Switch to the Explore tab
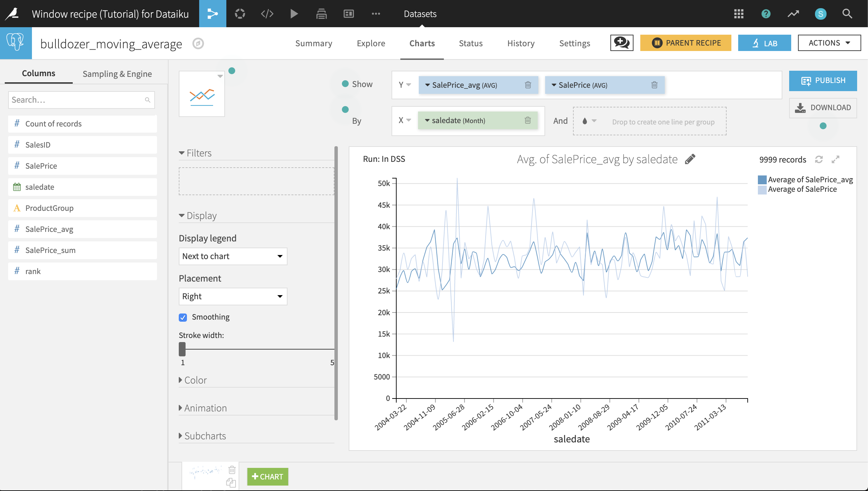The height and width of the screenshot is (491, 868). (x=371, y=43)
